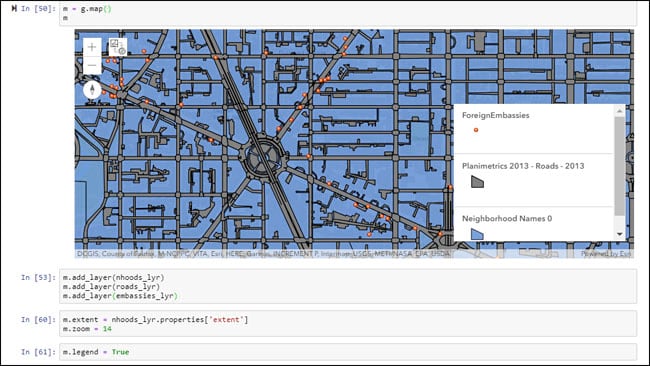
Task: Click the run cell indicator beside In [50]
Action: coord(15,8)
